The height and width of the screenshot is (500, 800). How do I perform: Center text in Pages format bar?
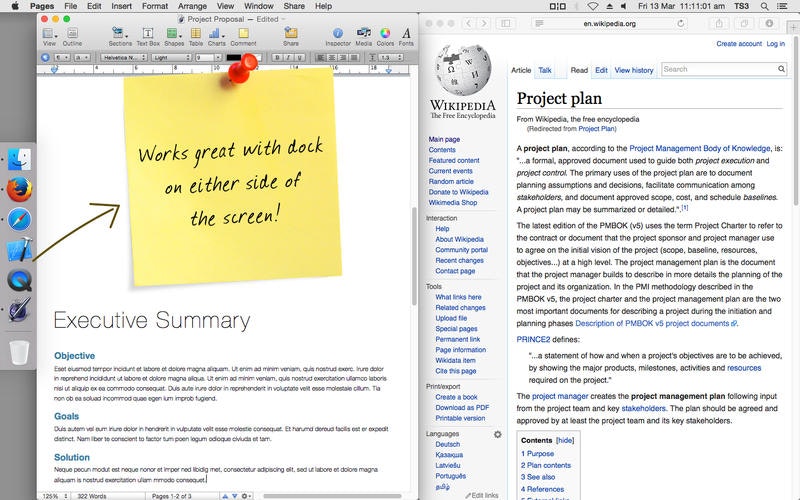point(332,58)
